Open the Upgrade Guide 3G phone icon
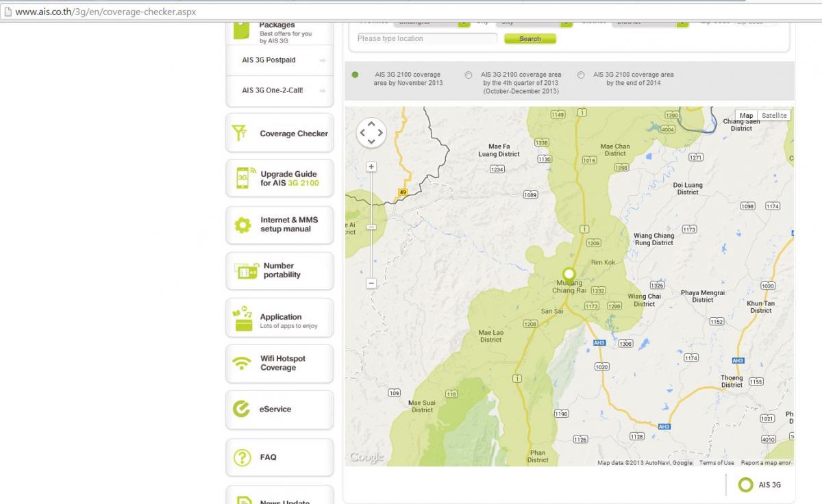Image resolution: width=822 pixels, height=504 pixels. [x=245, y=178]
